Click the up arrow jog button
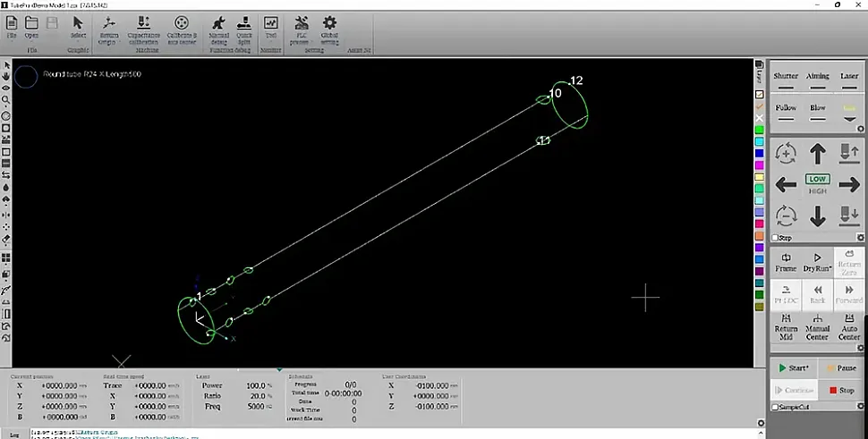This screenshot has height=439, width=868. 818,153
